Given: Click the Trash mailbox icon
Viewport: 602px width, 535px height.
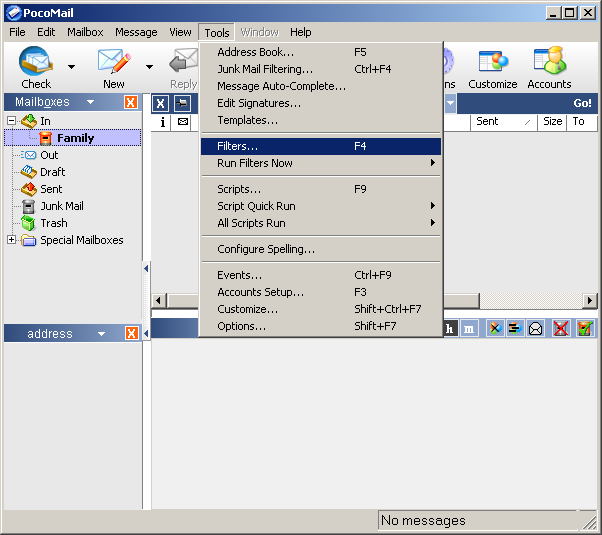Looking at the screenshot, I should [x=28, y=223].
